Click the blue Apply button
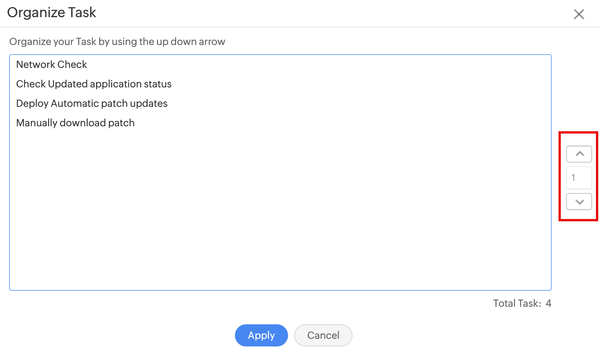The width and height of the screenshot is (599, 364). pyautogui.click(x=261, y=335)
